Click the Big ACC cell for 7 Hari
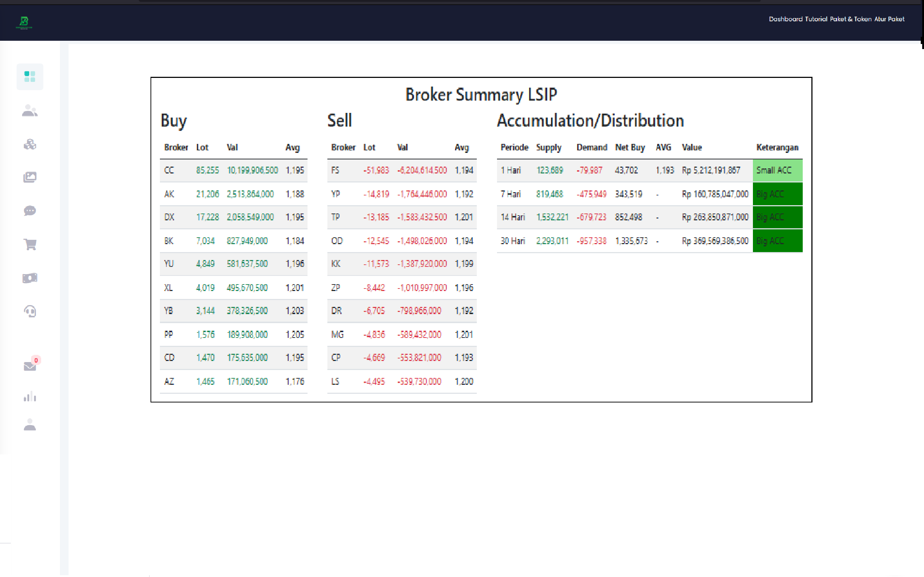924x577 pixels. [777, 194]
